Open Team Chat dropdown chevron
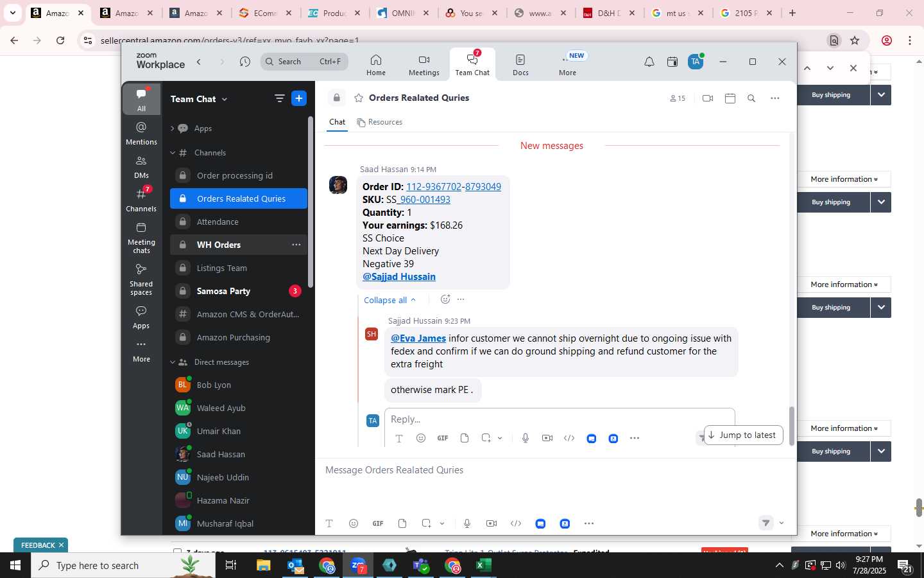This screenshot has width=924, height=578. point(225,100)
